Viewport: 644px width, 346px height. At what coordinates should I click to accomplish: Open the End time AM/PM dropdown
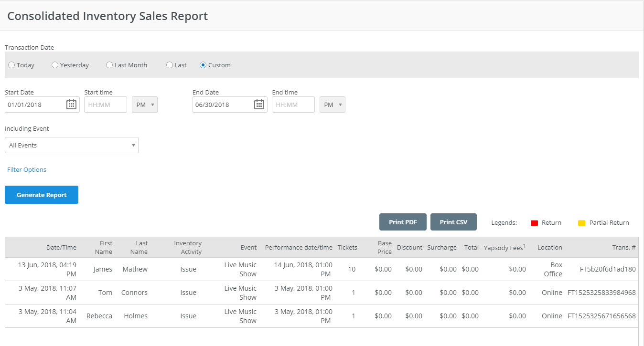pos(333,105)
